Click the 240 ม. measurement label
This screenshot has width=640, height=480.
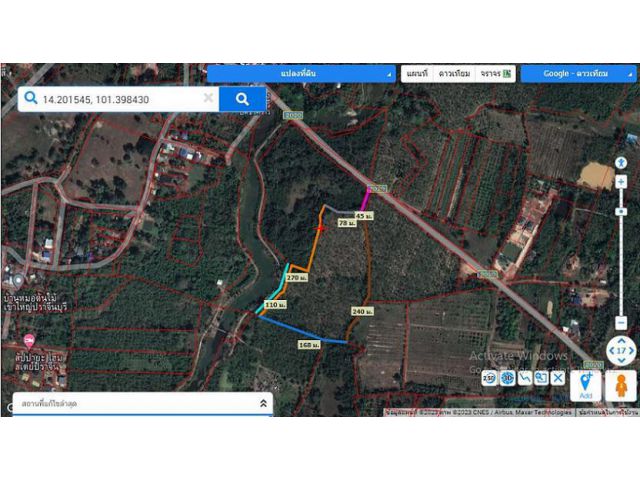pos(362,311)
